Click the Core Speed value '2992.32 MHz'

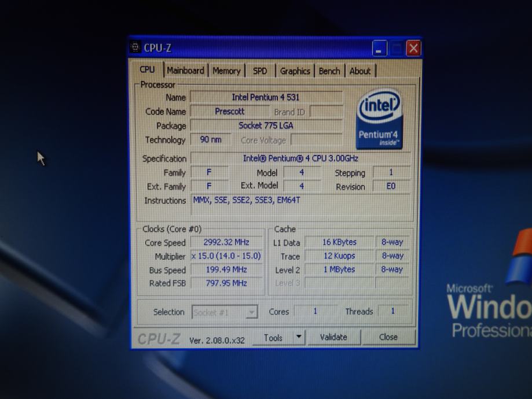226,242
